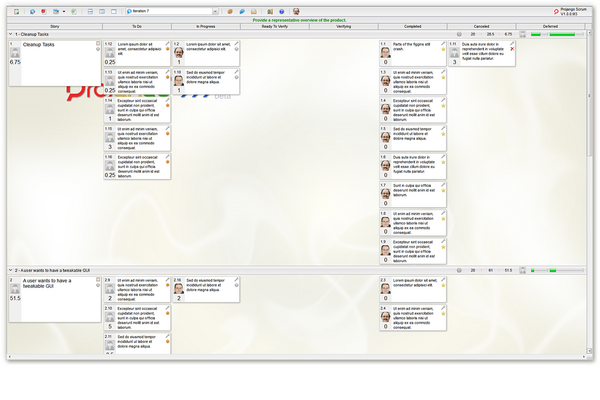Click the 'Provide a representative overview of the product.' text
The image size is (600, 400).
click(299, 20)
